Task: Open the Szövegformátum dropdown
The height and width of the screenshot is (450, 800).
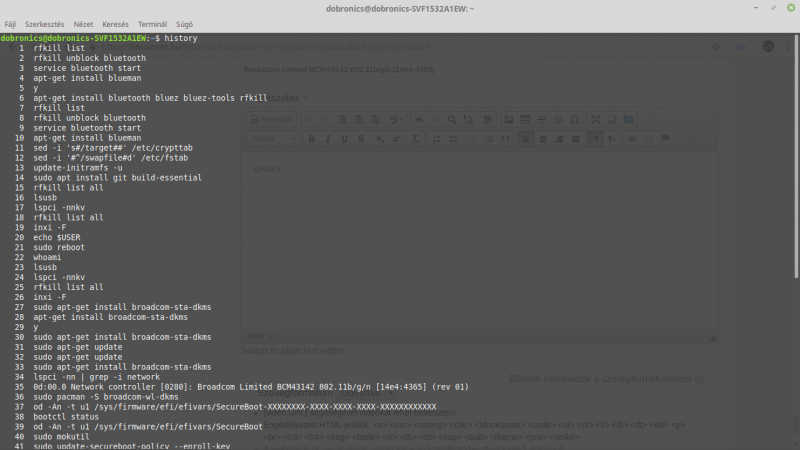Action: pos(365,393)
